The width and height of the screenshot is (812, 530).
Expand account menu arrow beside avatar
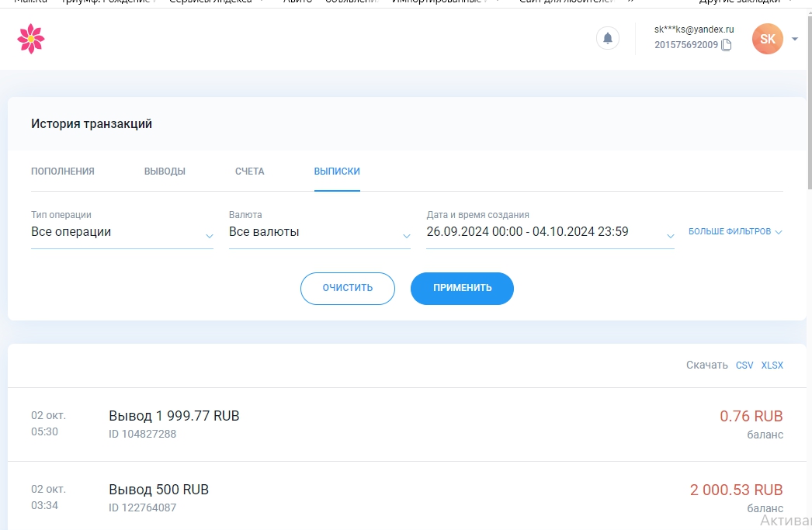click(795, 39)
